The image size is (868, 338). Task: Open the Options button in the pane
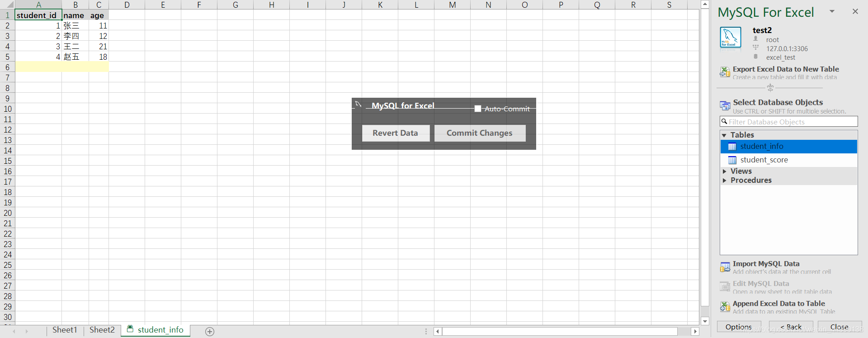(x=739, y=327)
